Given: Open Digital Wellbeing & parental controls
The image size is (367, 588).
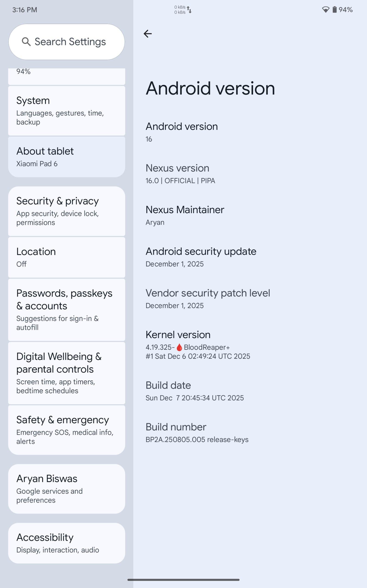Looking at the screenshot, I should pyautogui.click(x=67, y=373).
